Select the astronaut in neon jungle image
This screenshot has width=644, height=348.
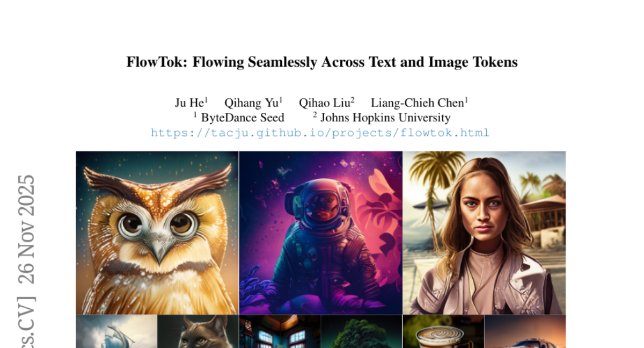(x=321, y=233)
